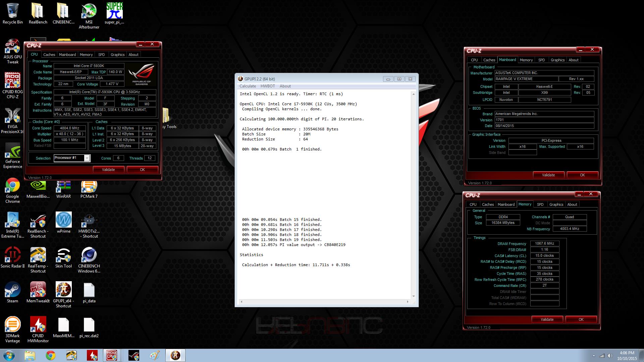Launch 3DMark Vantage desktop icon

point(13,330)
